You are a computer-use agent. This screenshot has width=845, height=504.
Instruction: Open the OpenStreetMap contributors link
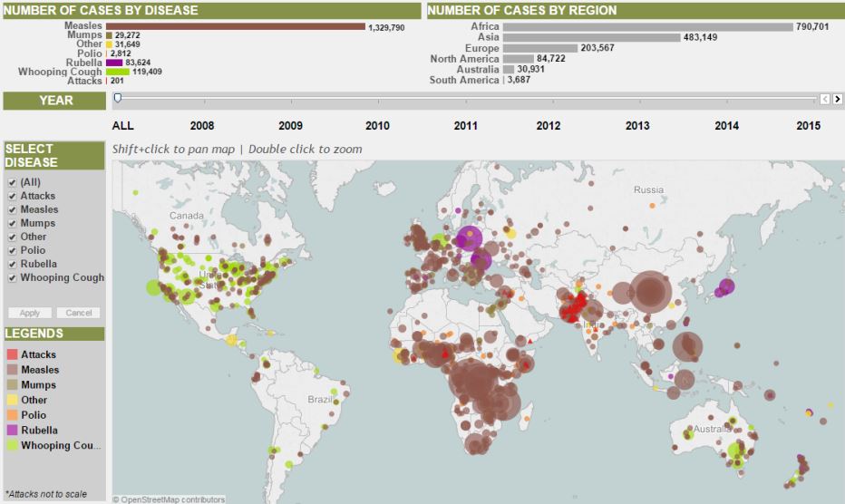(x=171, y=499)
